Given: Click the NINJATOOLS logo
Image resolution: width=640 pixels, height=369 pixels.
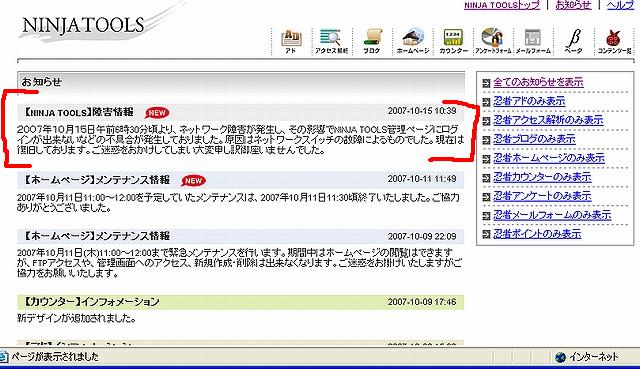Looking at the screenshot, I should pos(84,25).
